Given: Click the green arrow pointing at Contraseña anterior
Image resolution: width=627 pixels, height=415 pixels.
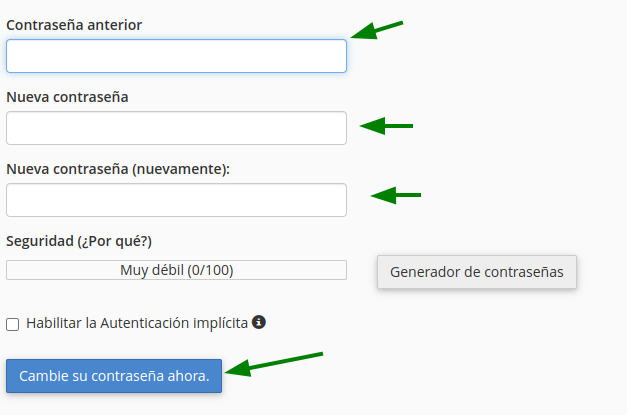Looking at the screenshot, I should point(377,30).
